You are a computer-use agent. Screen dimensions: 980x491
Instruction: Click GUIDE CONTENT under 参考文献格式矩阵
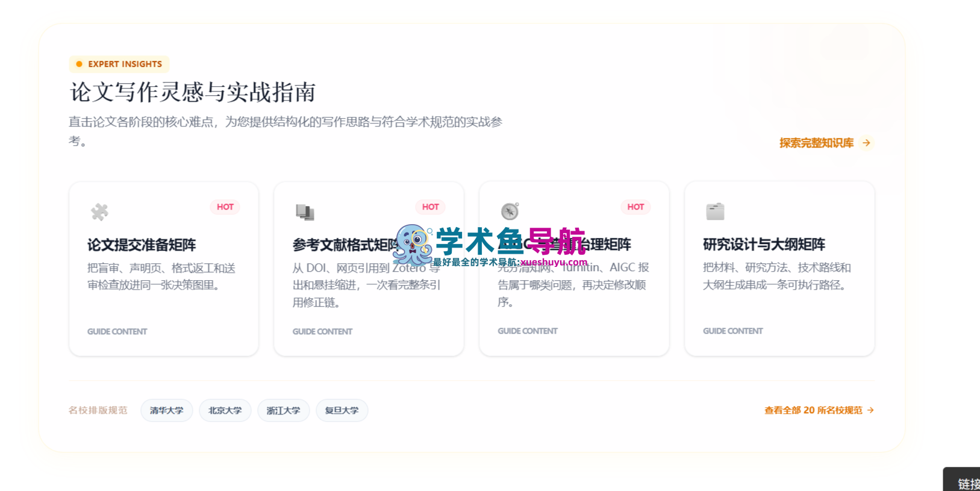[322, 331]
